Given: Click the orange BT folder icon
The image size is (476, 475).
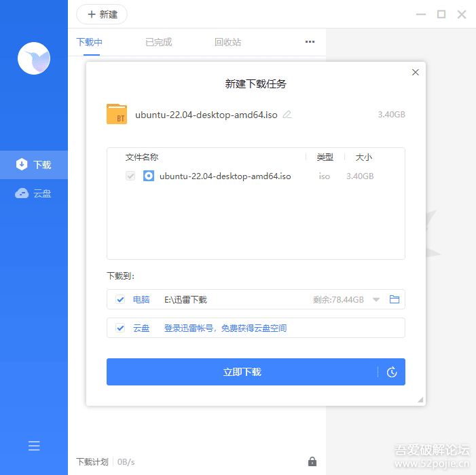Looking at the screenshot, I should click(x=117, y=114).
